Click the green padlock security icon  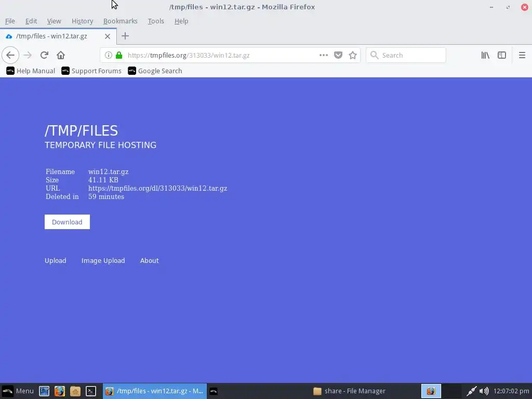(x=119, y=55)
